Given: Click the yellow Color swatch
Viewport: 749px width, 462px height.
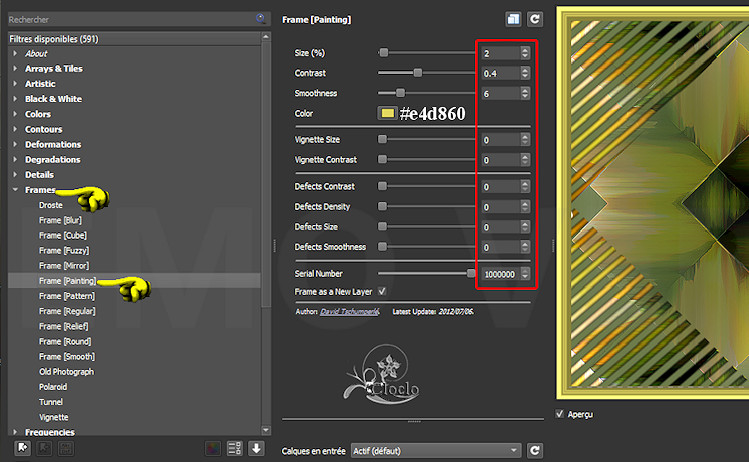Looking at the screenshot, I should pos(387,113).
